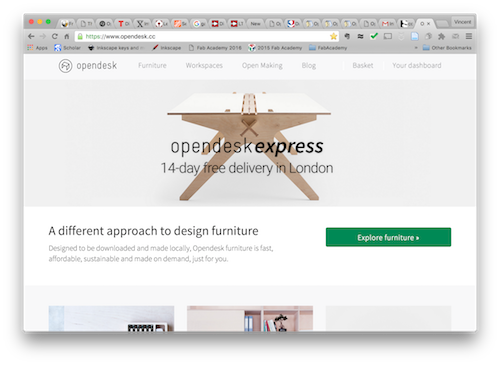Click the blue document extension icon
500x365 pixels.
coord(415,36)
